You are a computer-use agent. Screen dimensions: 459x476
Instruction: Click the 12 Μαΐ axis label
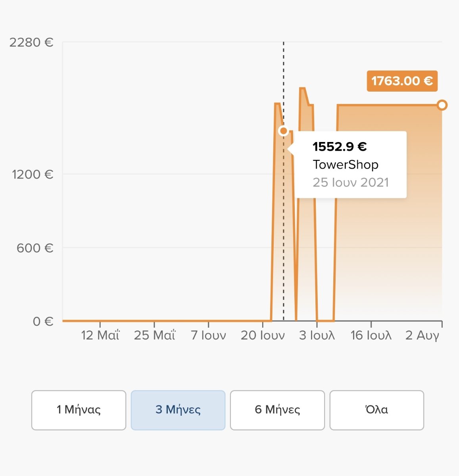coord(100,336)
